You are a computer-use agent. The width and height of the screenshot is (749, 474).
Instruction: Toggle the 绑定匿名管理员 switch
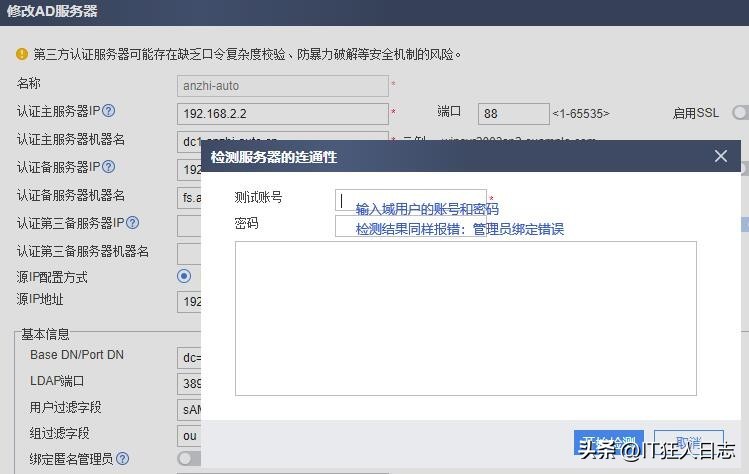click(x=189, y=459)
